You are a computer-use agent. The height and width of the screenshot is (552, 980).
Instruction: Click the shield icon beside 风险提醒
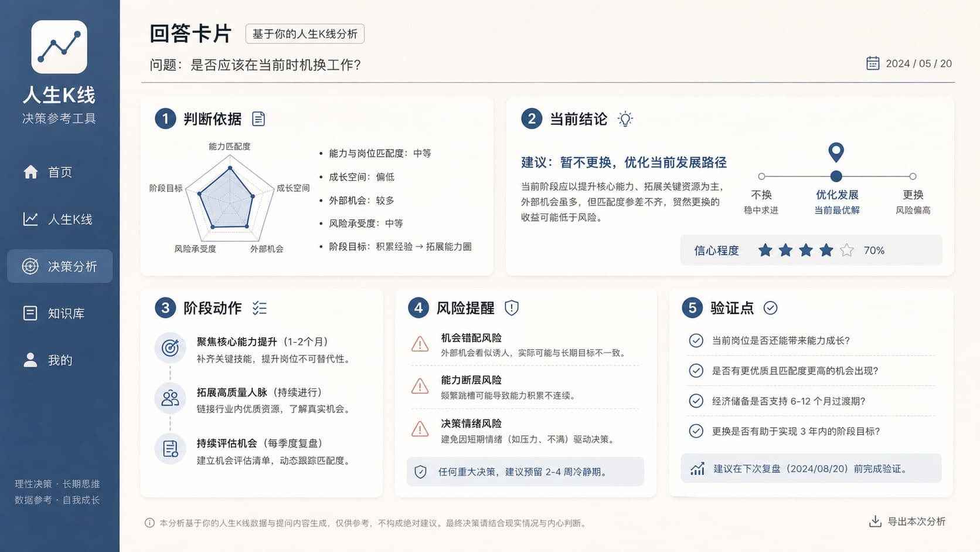[512, 308]
